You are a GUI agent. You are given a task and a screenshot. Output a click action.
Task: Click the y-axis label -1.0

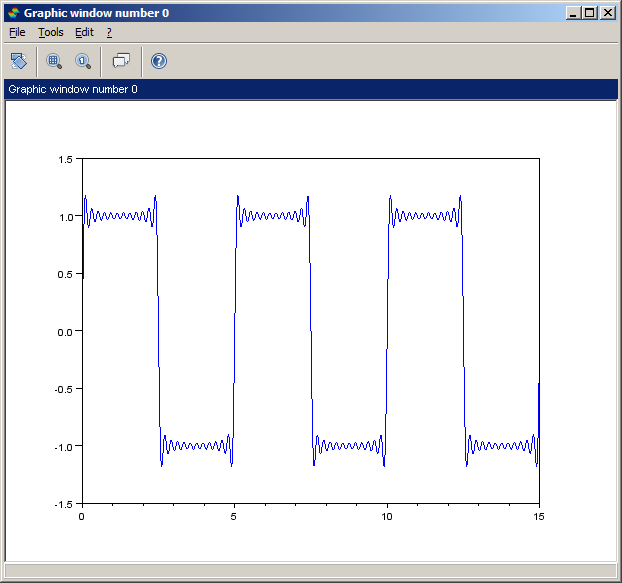(63, 447)
